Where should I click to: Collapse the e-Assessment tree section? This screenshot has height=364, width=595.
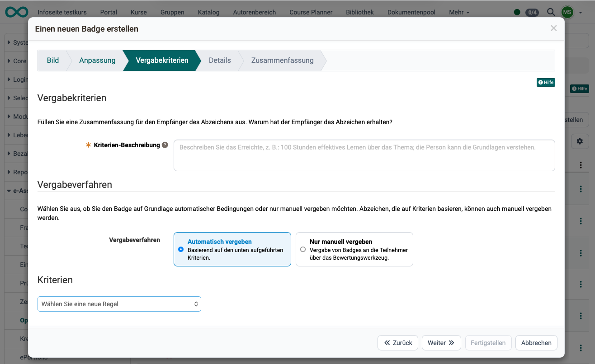pyautogui.click(x=9, y=191)
